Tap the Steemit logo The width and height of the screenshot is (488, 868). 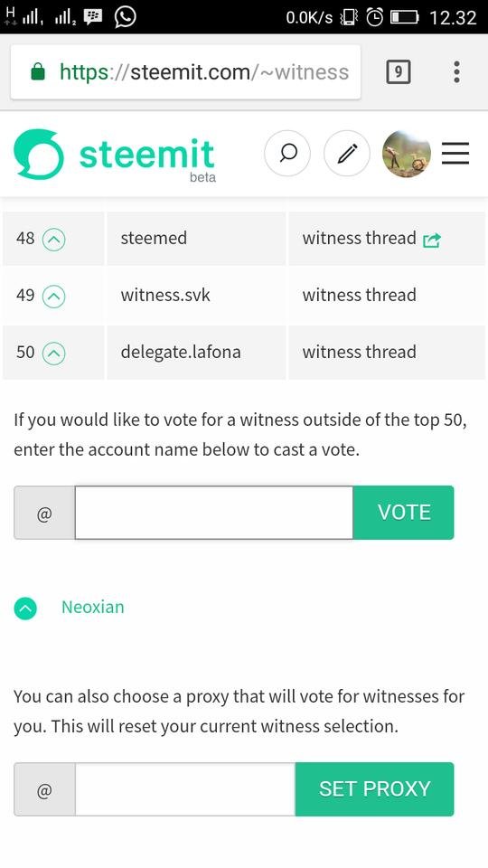[114, 155]
